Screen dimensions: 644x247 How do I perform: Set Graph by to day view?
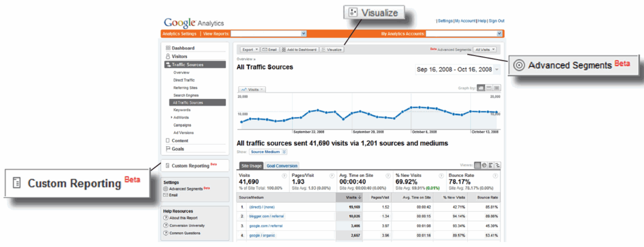[481, 88]
